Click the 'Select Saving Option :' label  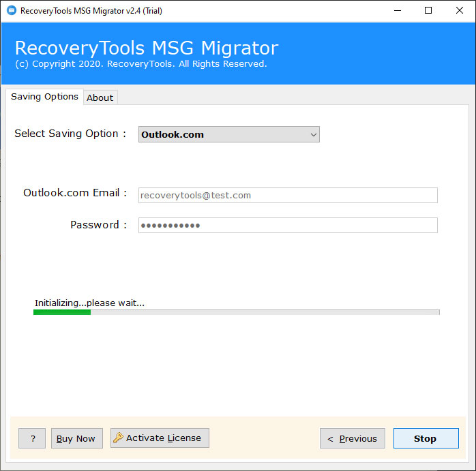pyautogui.click(x=70, y=134)
